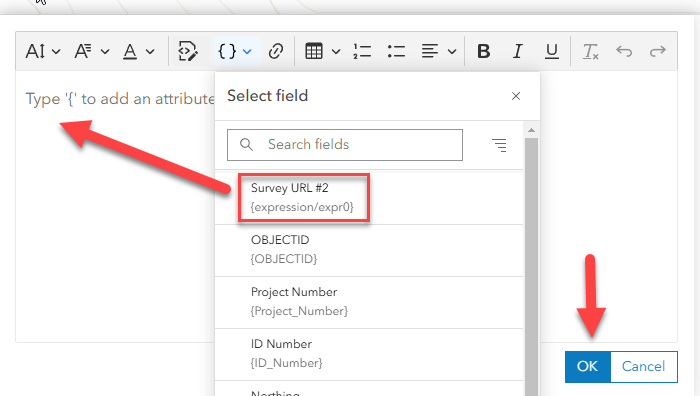This screenshot has width=700, height=396.
Task: Collapse the add field dropdown chevron
Action: pyautogui.click(x=247, y=52)
